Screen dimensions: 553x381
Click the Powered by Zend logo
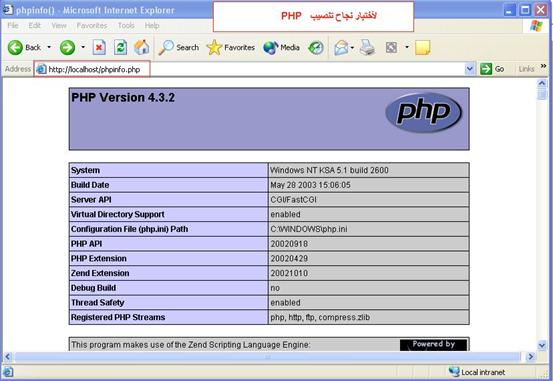point(433,345)
